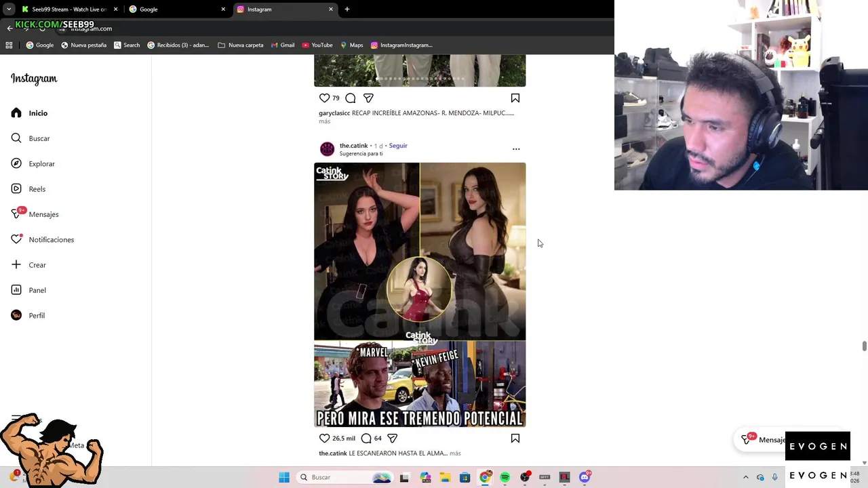Open Notificaciones in the sidebar
Viewport: 868px width, 488px height.
[42, 239]
